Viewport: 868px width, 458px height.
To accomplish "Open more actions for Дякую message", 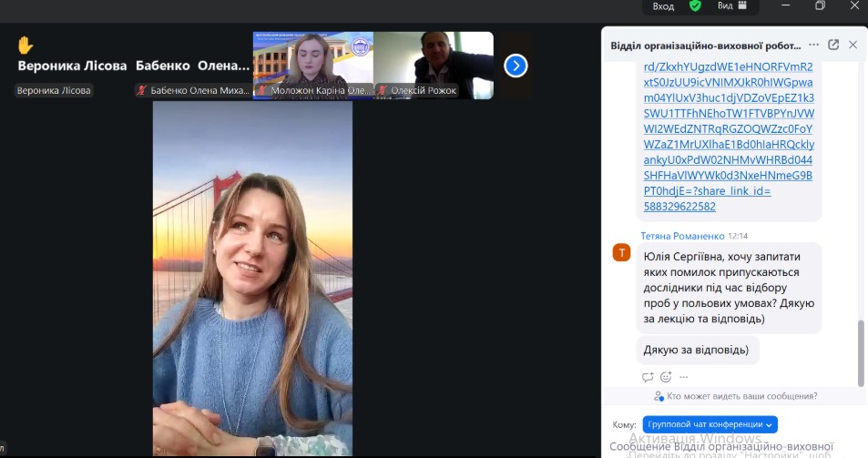I will (684, 377).
